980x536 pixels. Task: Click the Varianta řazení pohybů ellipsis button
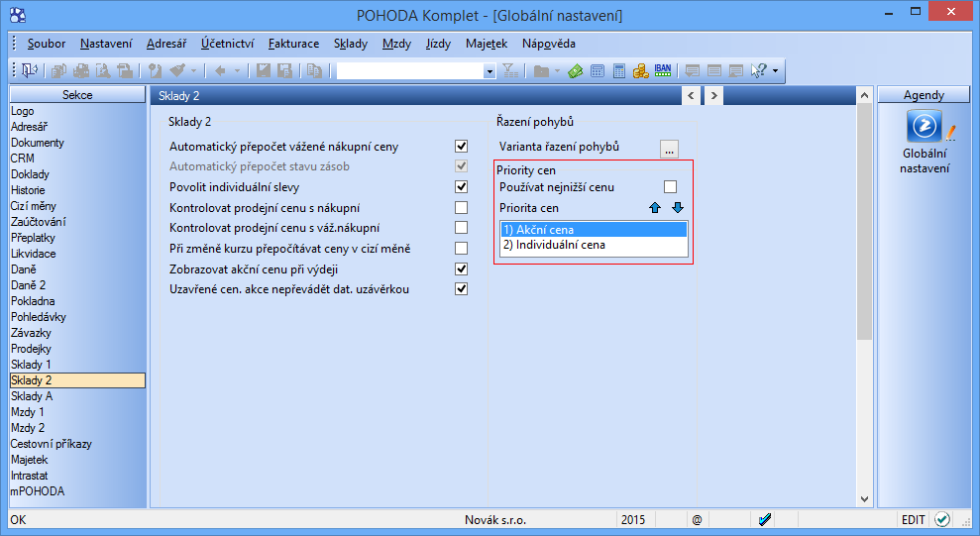(x=669, y=149)
